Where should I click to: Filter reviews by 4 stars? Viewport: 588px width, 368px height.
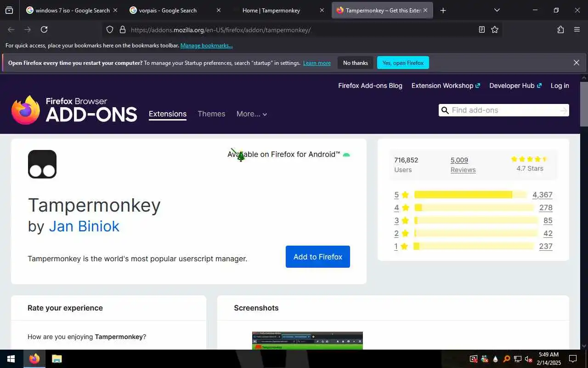(x=401, y=207)
